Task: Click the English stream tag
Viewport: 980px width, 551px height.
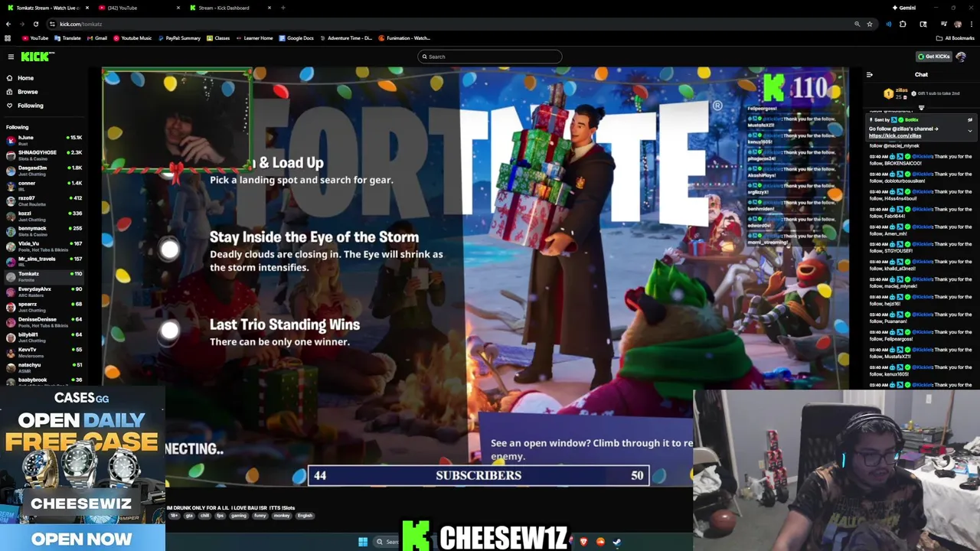Action: [305, 516]
